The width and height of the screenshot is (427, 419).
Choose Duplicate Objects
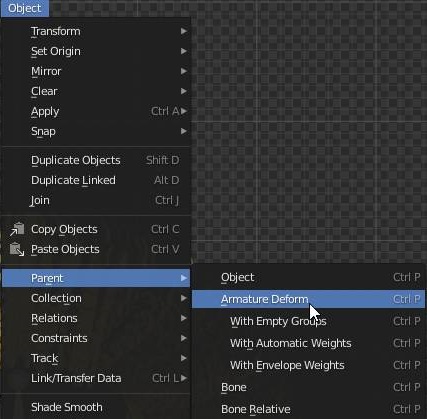tap(96, 160)
